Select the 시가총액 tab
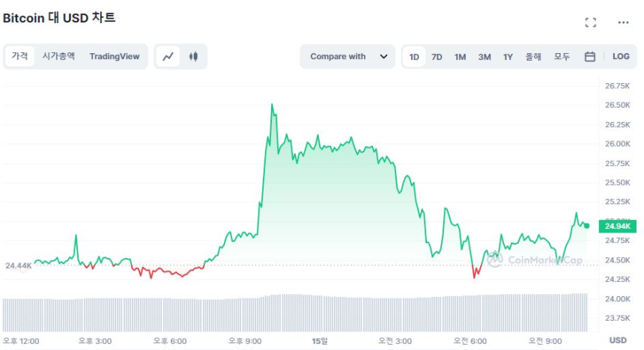This screenshot has height=350, width=644. [58, 56]
